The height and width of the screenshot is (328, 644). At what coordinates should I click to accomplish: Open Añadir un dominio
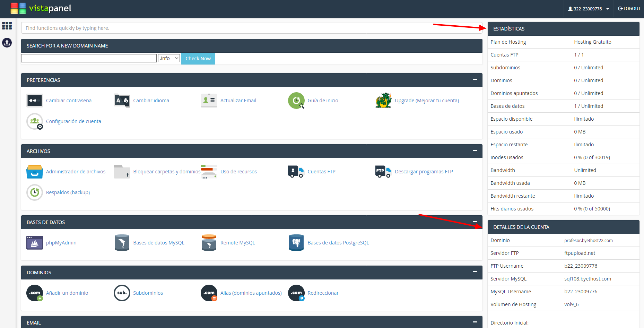[67, 293]
